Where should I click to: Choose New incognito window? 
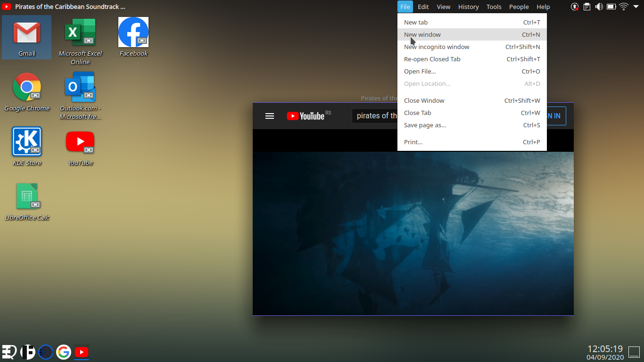[472, 47]
